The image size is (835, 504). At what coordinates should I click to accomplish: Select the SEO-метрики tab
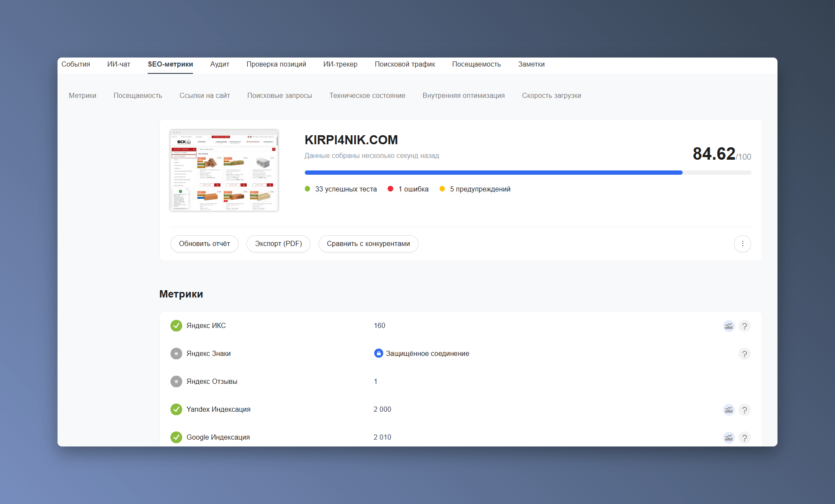click(170, 64)
